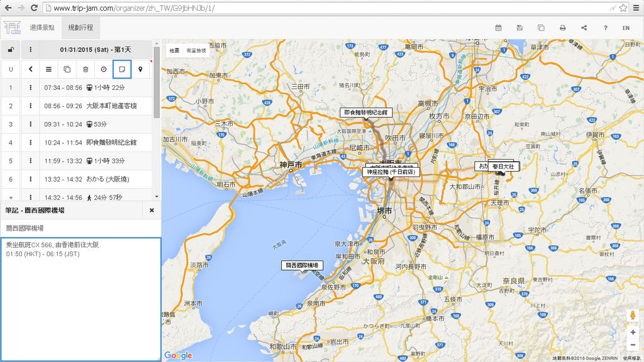Click the Trip-Jam logo icon
Image resolution: width=644 pixels, height=362 pixels.
tap(12, 28)
